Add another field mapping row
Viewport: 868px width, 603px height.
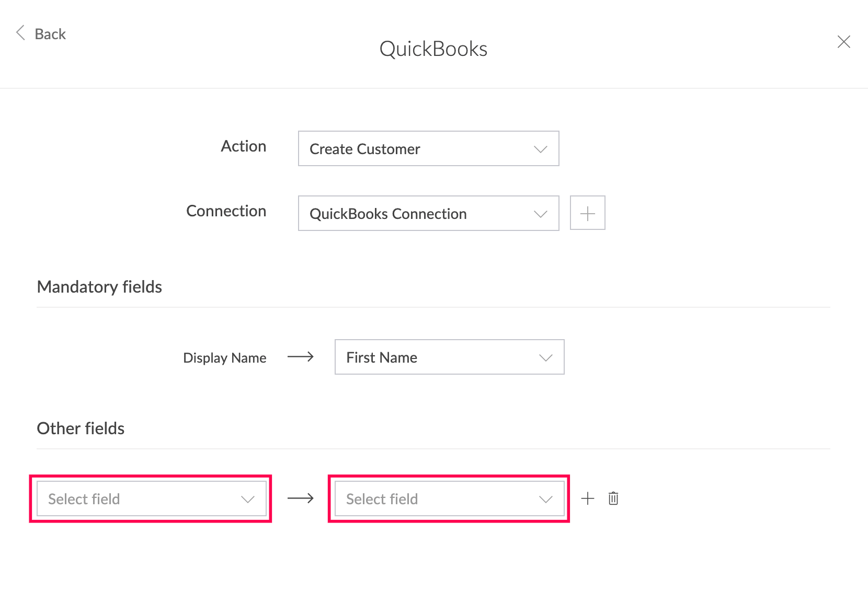coord(588,498)
